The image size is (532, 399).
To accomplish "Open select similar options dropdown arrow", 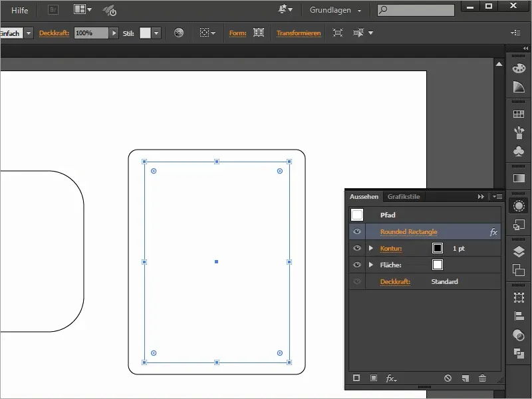I will coord(370,33).
